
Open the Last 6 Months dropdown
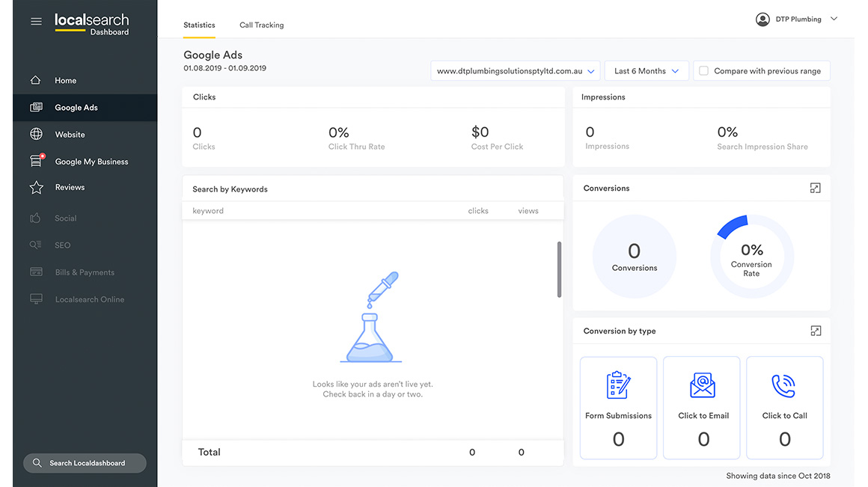tap(647, 70)
